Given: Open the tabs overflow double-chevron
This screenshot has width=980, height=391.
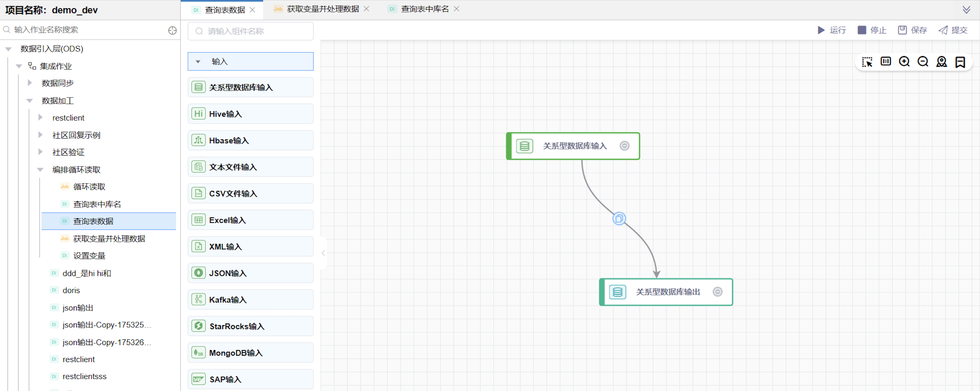Looking at the screenshot, I should 966,10.
